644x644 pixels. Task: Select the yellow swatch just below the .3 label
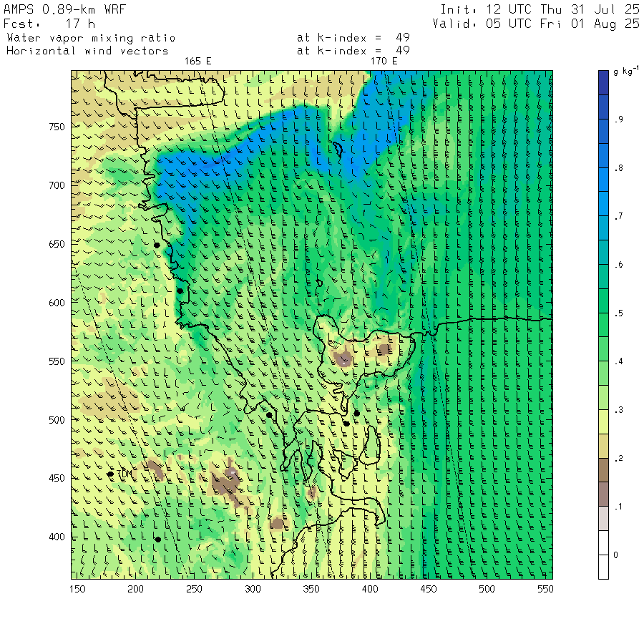tap(603, 421)
